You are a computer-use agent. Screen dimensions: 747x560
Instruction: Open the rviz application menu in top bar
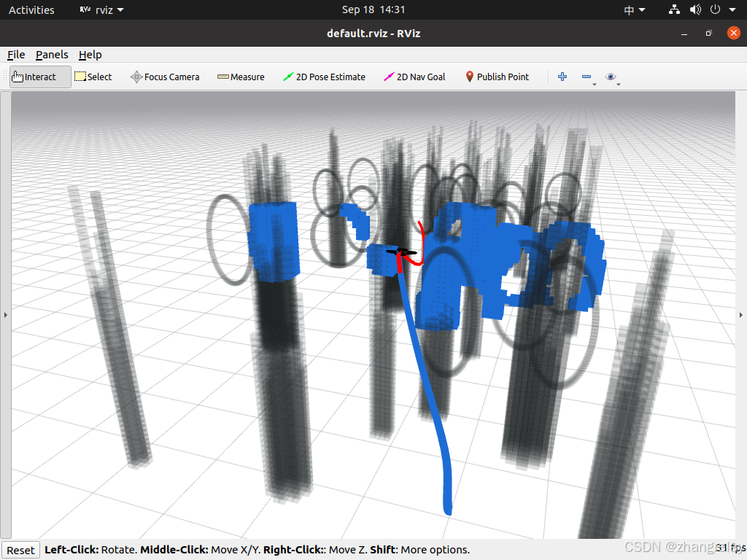coord(101,9)
